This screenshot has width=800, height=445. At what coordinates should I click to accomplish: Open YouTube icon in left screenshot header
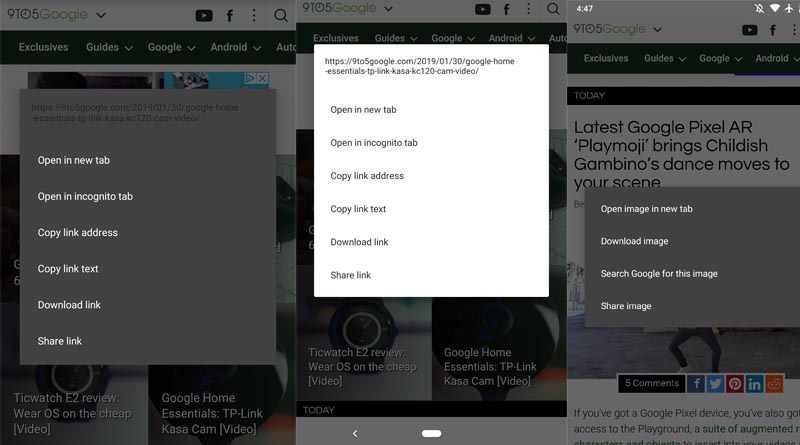(x=204, y=16)
